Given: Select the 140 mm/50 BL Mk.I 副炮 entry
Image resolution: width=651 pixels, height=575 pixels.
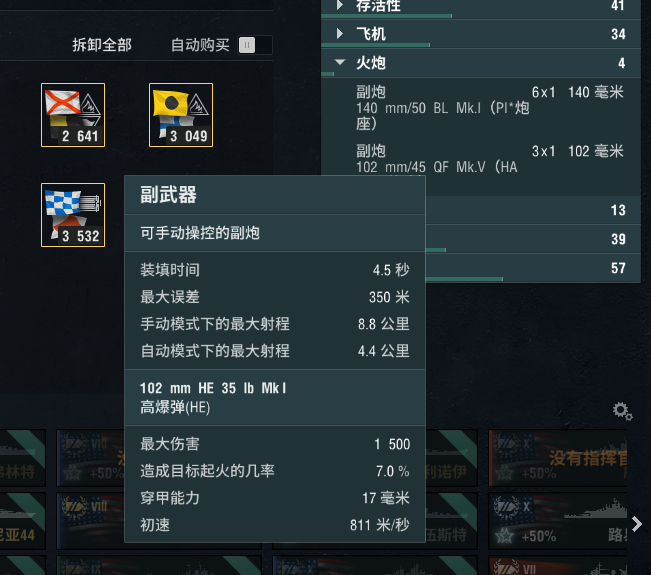Looking at the screenshot, I should [490, 108].
